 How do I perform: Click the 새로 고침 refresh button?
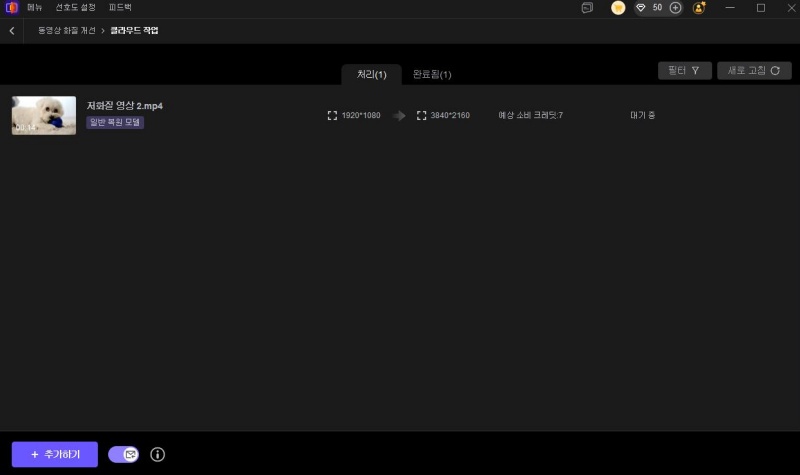click(753, 71)
